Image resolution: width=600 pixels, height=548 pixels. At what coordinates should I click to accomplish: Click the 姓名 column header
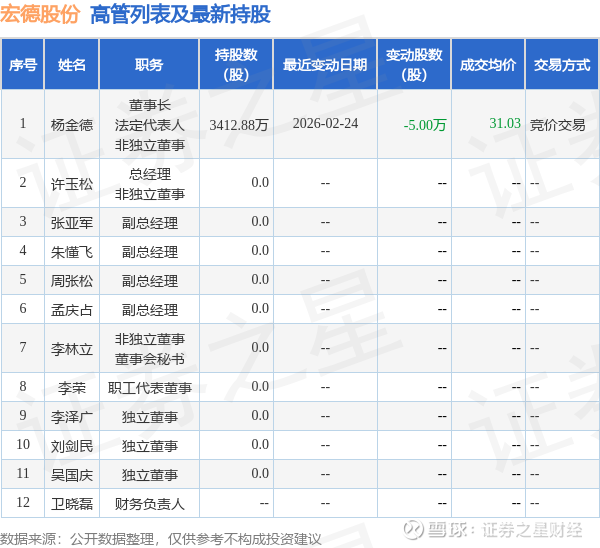click(72, 65)
